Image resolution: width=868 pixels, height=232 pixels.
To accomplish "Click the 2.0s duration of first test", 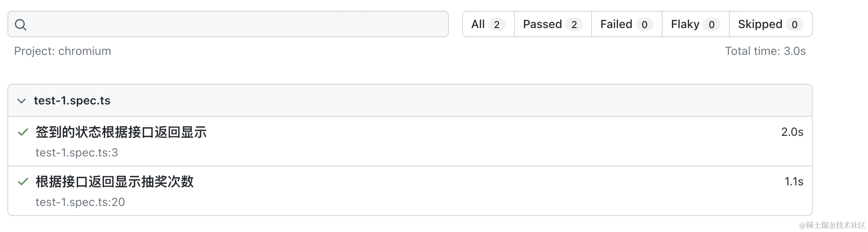I will tap(792, 132).
